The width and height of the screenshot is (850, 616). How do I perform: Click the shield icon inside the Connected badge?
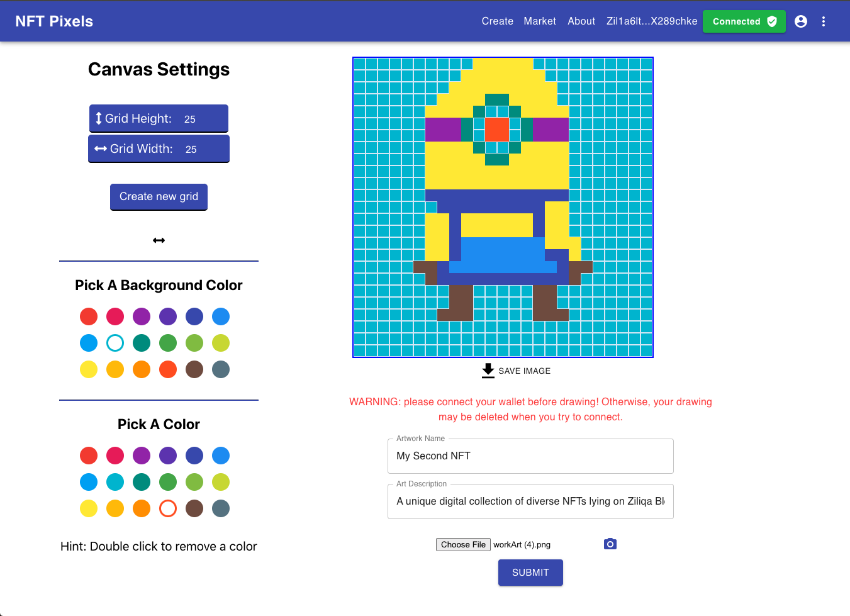pyautogui.click(x=771, y=21)
